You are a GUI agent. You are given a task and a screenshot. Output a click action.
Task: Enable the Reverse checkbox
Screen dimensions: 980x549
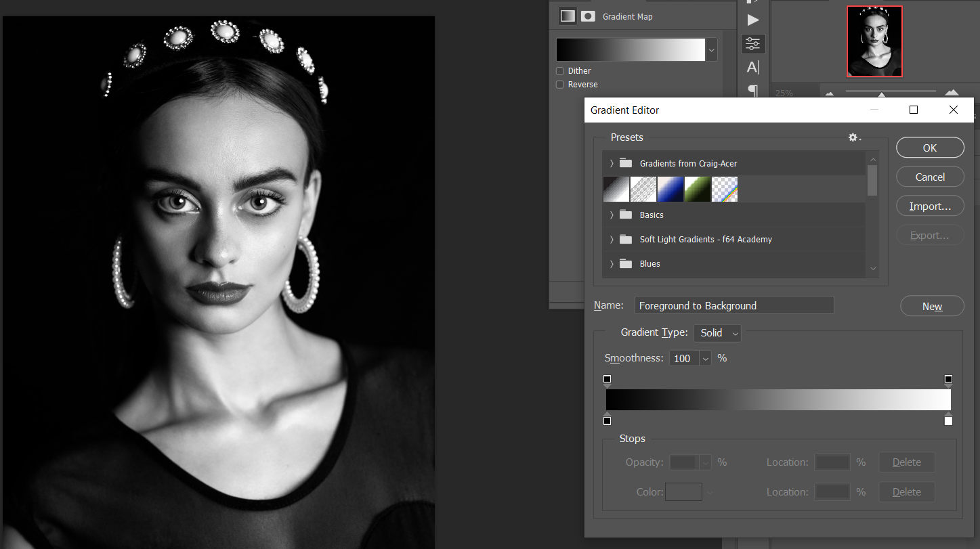560,85
